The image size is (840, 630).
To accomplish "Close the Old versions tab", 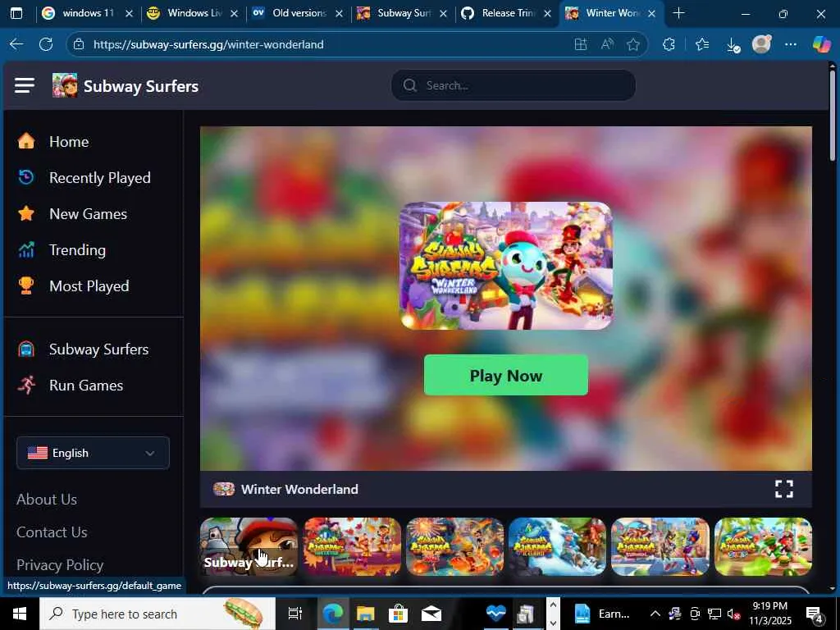I will pyautogui.click(x=339, y=14).
